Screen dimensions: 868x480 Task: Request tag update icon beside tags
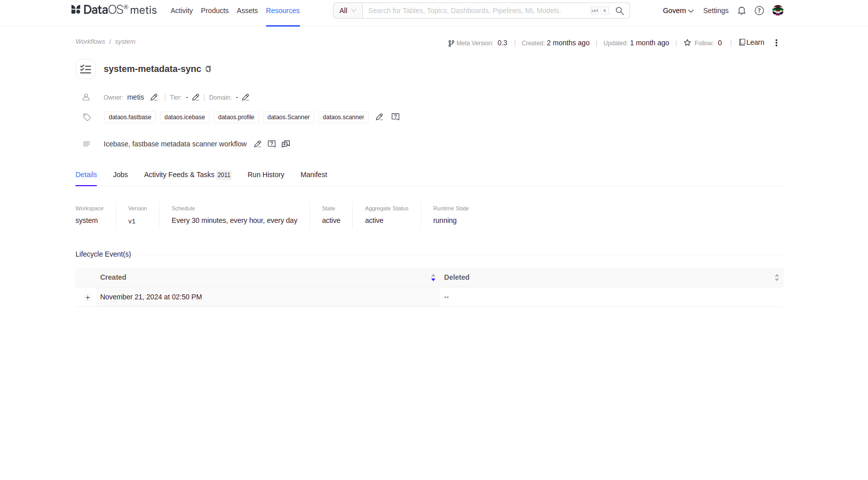click(x=396, y=117)
